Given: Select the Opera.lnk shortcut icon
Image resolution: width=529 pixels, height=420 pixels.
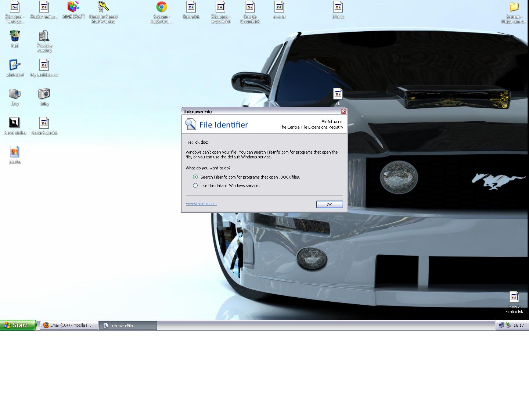Looking at the screenshot, I should 191,7.
